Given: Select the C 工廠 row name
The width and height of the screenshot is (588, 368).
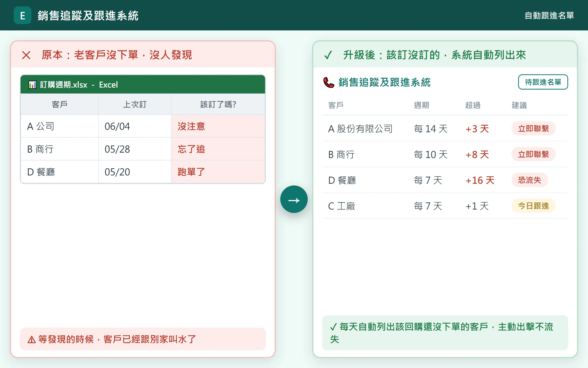Looking at the screenshot, I should coord(342,206).
